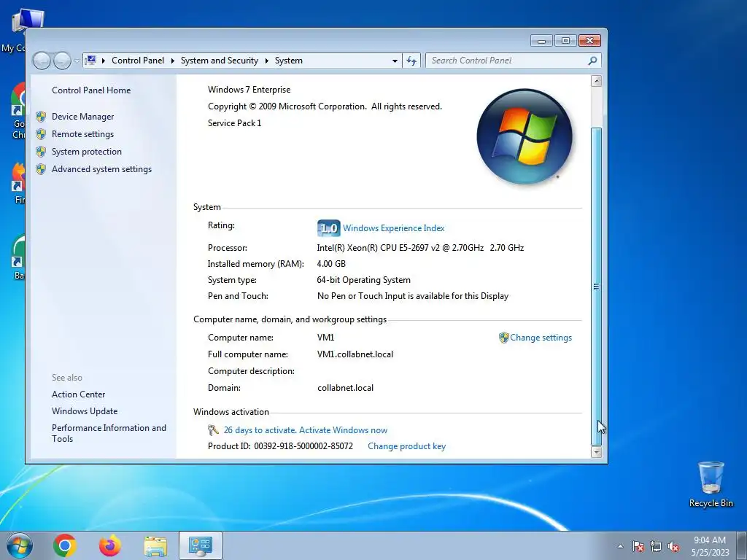
Task: Click the scrollbar up arrow
Action: tap(596, 81)
